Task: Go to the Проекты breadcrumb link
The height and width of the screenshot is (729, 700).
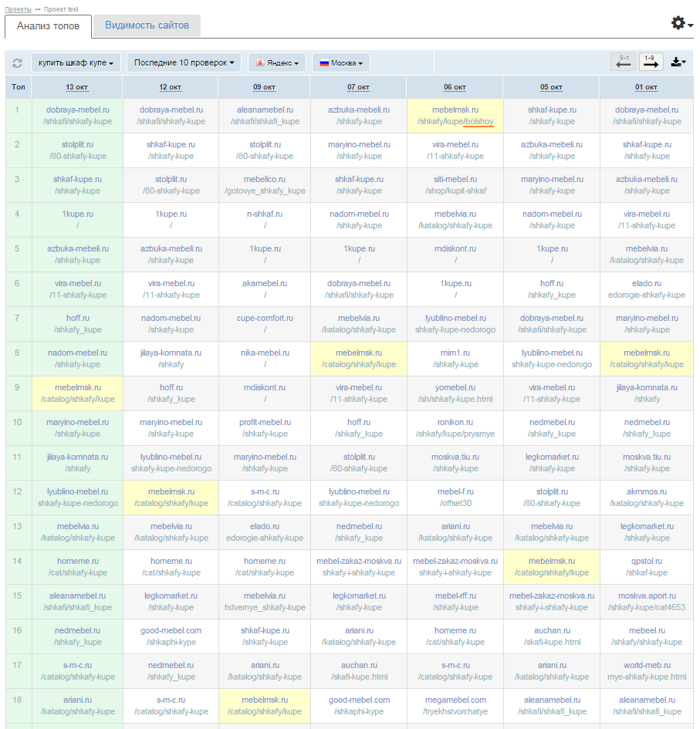Action: pyautogui.click(x=19, y=9)
